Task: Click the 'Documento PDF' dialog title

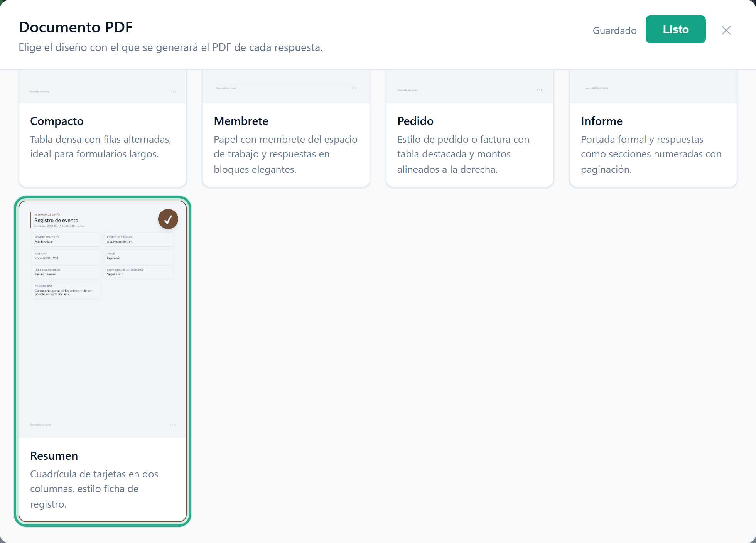Action: tap(76, 27)
